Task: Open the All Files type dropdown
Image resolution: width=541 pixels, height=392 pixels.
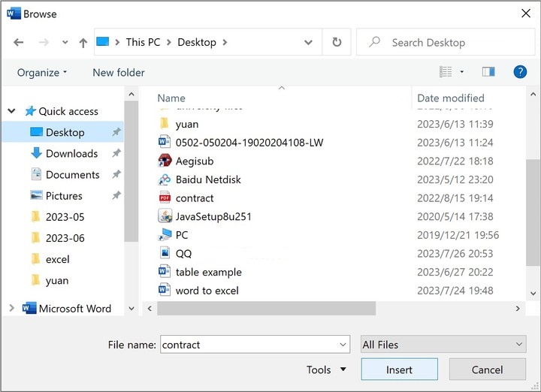Action: pos(443,345)
